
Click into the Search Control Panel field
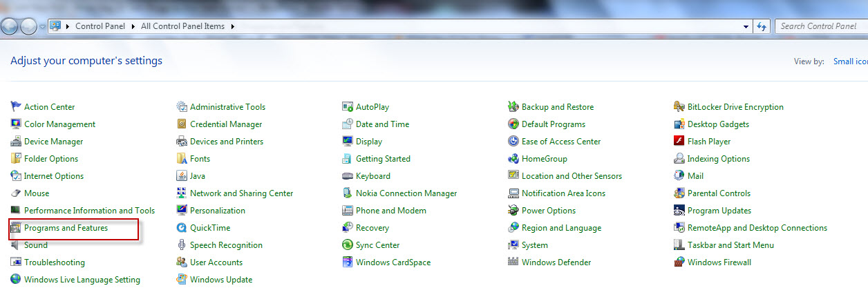pos(820,26)
